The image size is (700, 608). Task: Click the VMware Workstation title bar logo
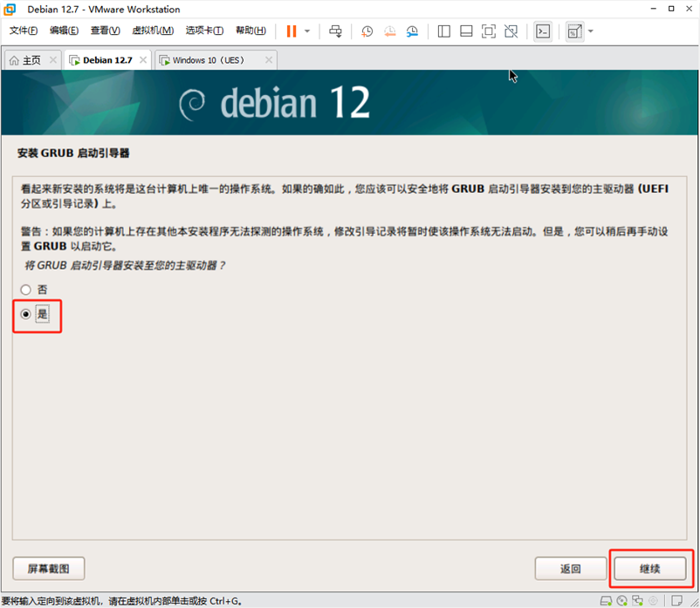click(x=10, y=10)
